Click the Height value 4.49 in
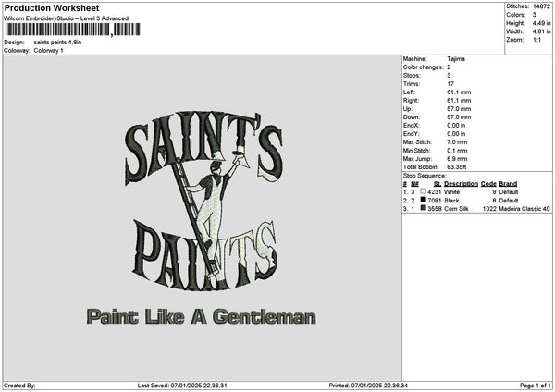 tap(541, 23)
